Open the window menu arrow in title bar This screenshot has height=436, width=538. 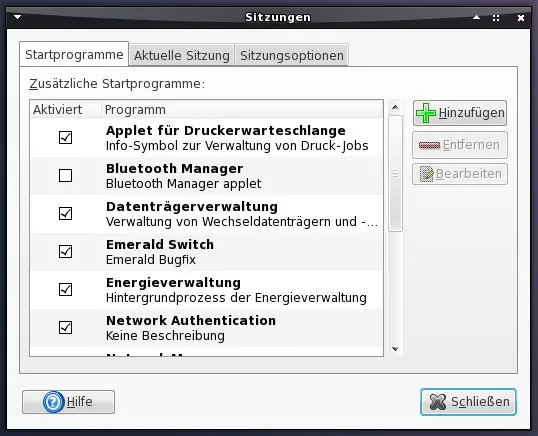(17, 17)
